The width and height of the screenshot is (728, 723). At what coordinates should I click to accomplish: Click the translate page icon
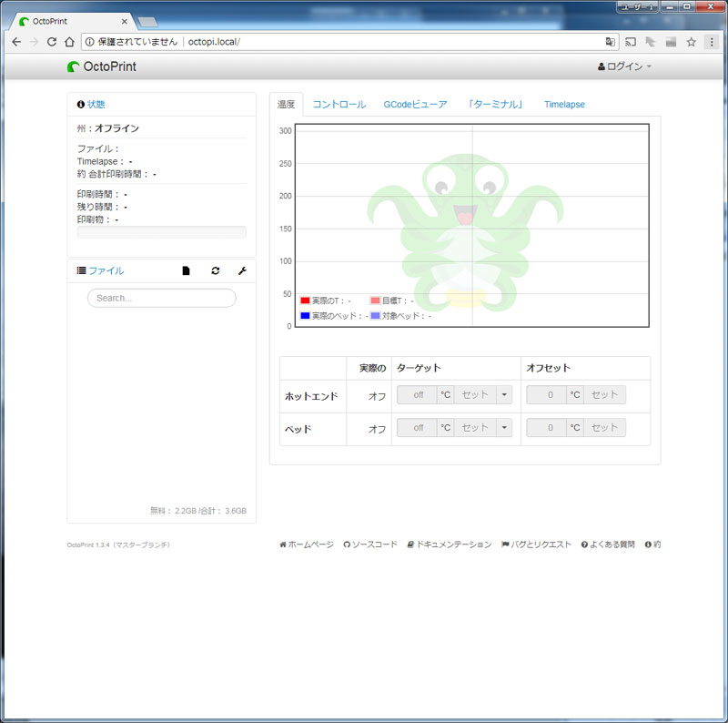pos(610,42)
